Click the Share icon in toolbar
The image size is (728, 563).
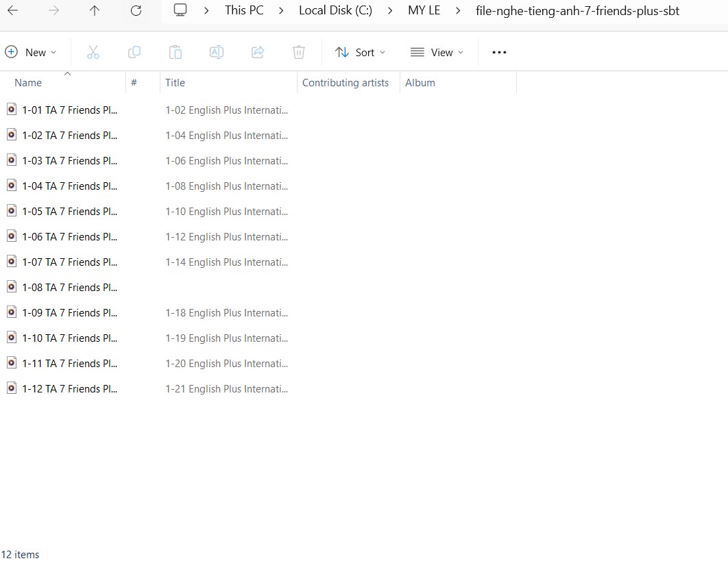(258, 52)
